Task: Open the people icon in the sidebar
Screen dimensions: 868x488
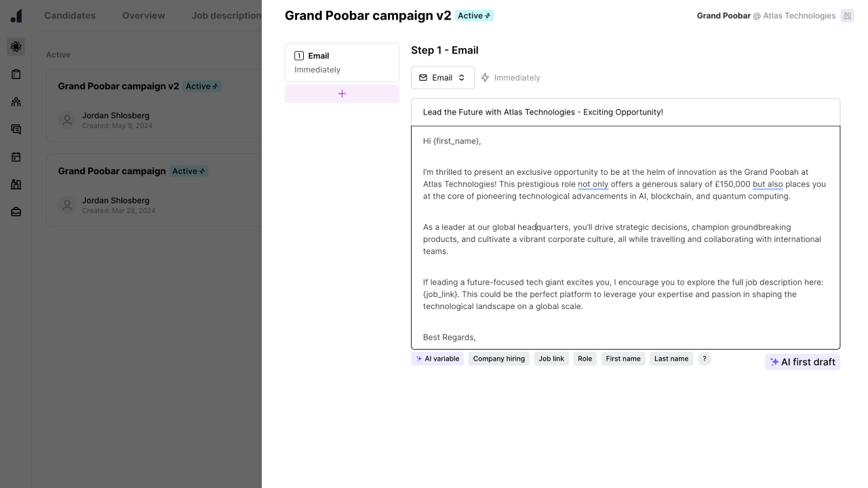Action: (15, 102)
